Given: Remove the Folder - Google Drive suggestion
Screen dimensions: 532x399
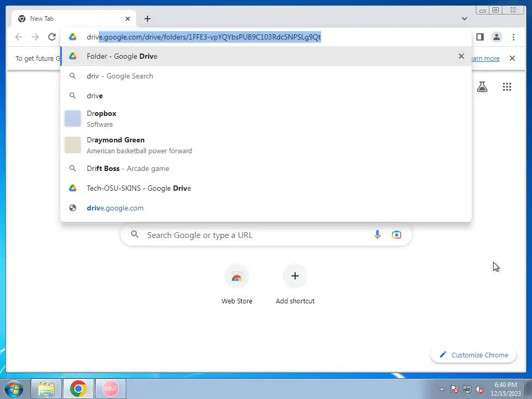Looking at the screenshot, I should pos(461,56).
